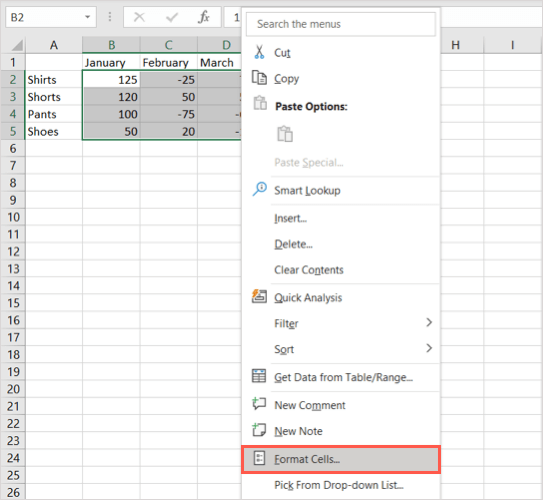
Task: Click the Pants cell
Action: 54,114
